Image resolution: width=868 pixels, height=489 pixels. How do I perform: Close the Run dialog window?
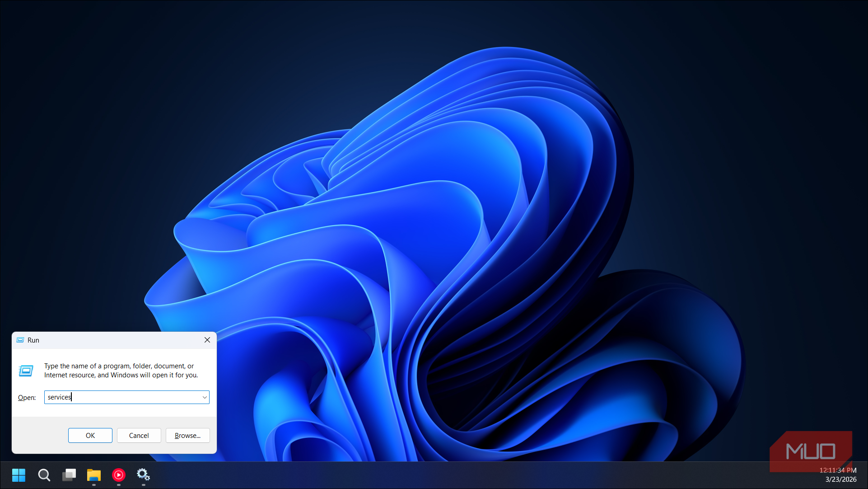207,340
